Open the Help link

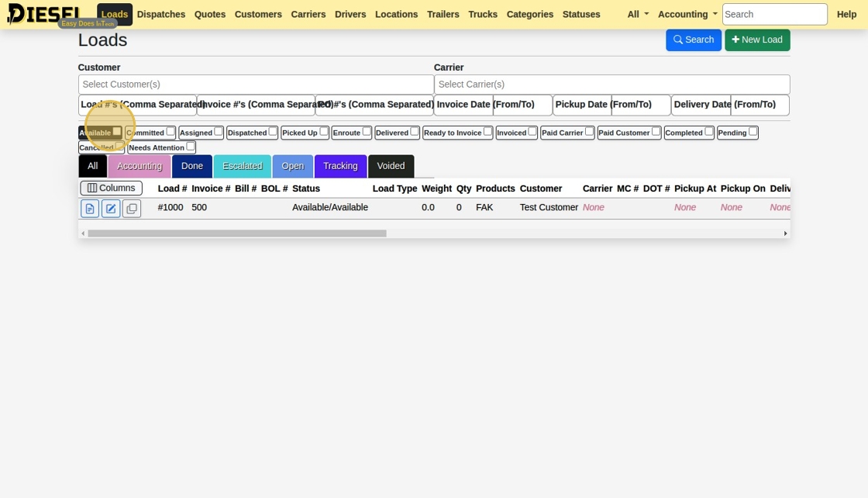click(x=846, y=15)
